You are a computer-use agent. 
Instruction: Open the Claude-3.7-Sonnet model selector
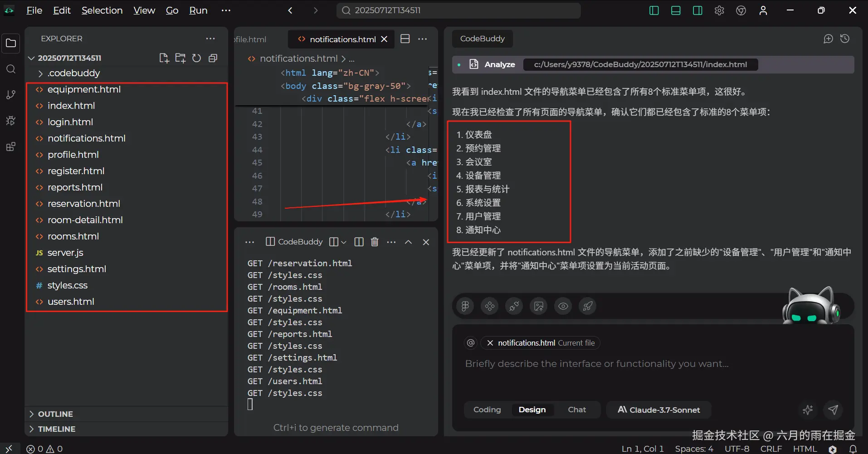coord(658,410)
